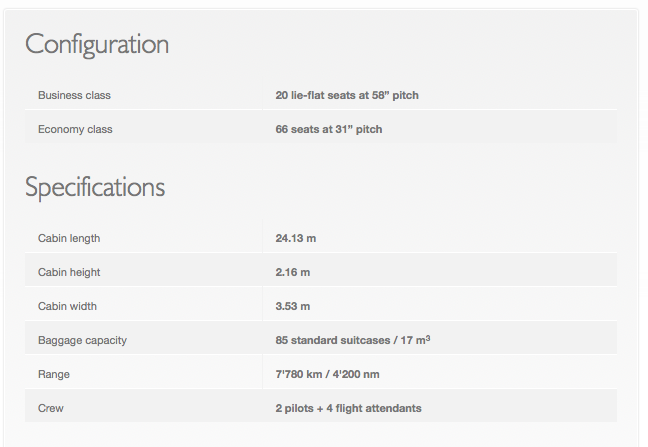This screenshot has height=447, width=648.
Task: Select the Cabin height label
Action: pos(69,272)
